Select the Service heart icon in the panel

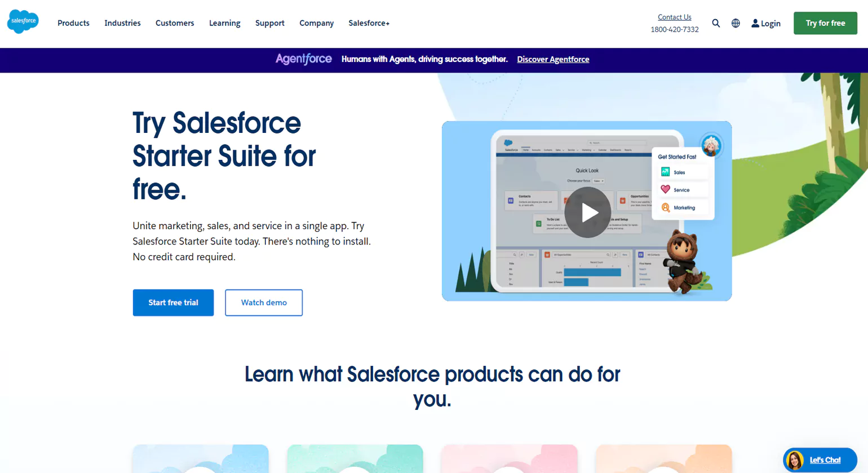tap(667, 189)
